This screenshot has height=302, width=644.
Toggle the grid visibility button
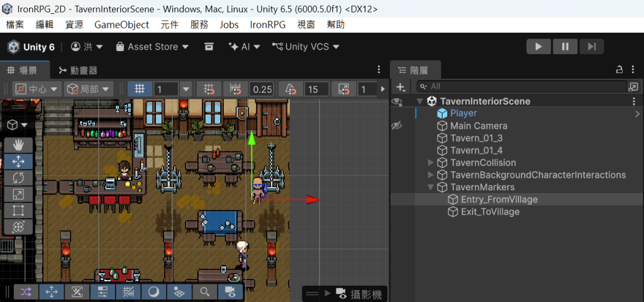[x=140, y=89]
